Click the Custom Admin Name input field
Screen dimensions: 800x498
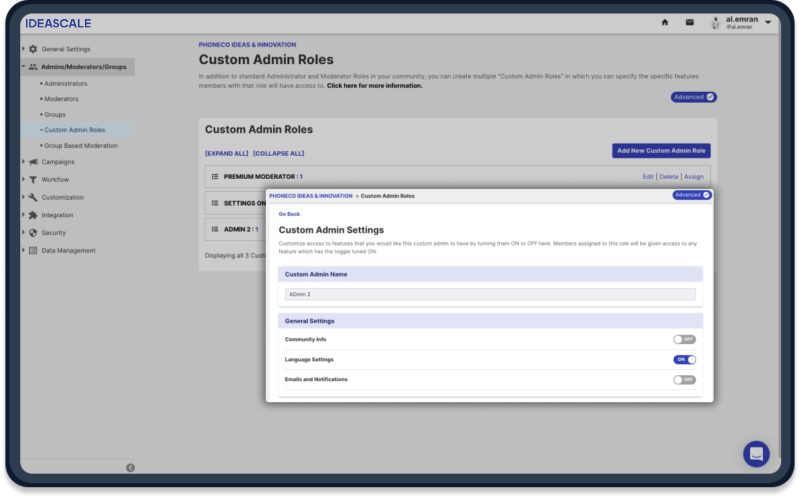click(490, 294)
